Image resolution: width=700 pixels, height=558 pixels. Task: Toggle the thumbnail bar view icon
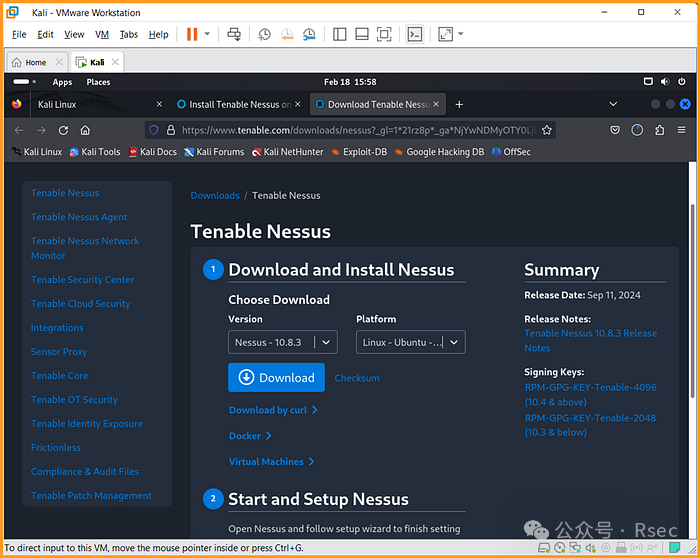pos(362,34)
